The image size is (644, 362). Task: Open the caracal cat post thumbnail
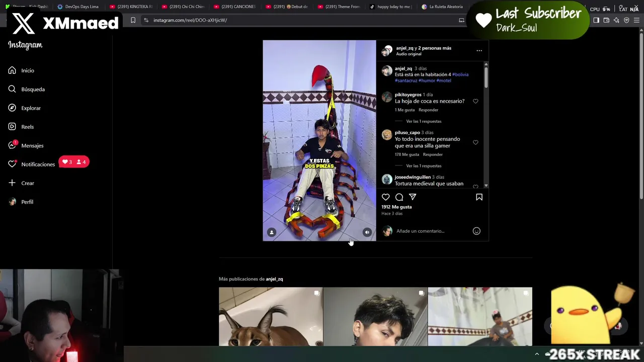[271, 316]
